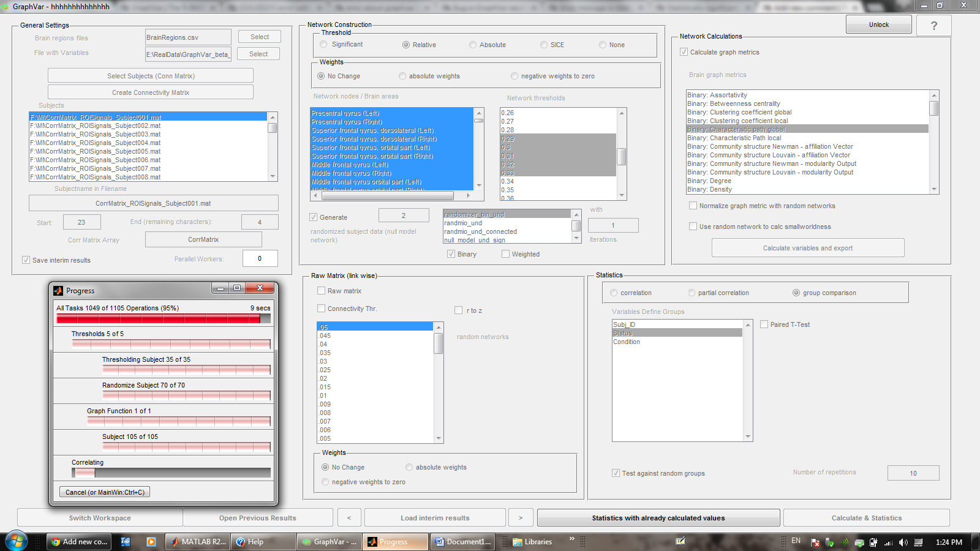Switch to the GraphVar taskbar item

(330, 542)
